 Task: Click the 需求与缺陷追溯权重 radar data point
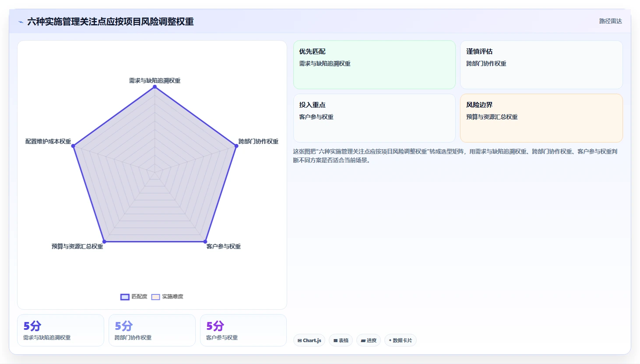155,87
